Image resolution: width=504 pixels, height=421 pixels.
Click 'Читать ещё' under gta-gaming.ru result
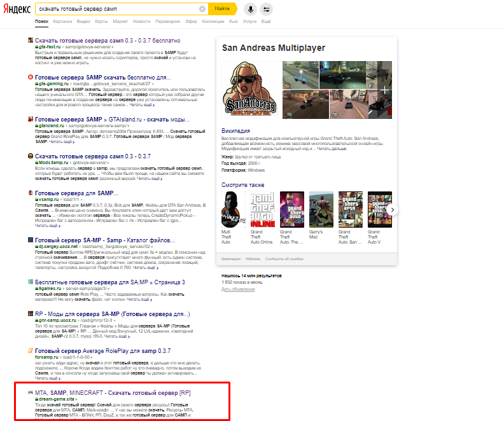tap(142, 105)
